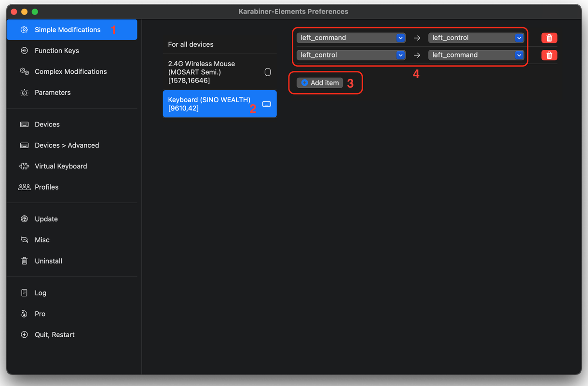Open the Update pane
588x386 pixels.
(x=72, y=219)
